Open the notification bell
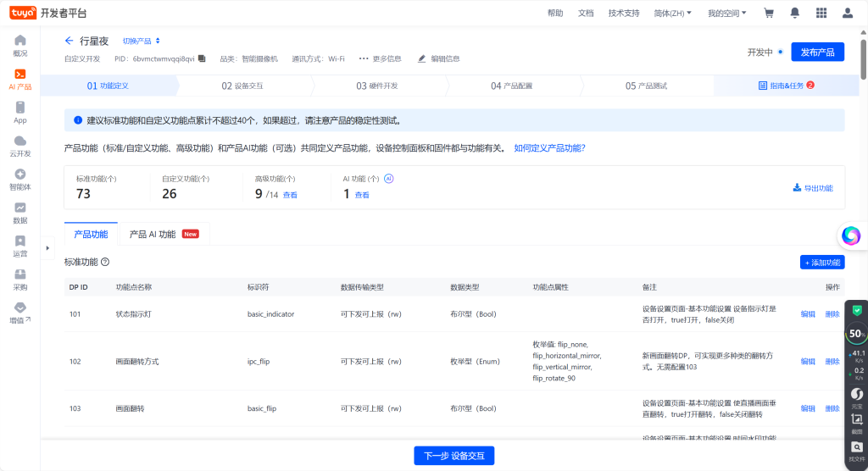 click(795, 13)
